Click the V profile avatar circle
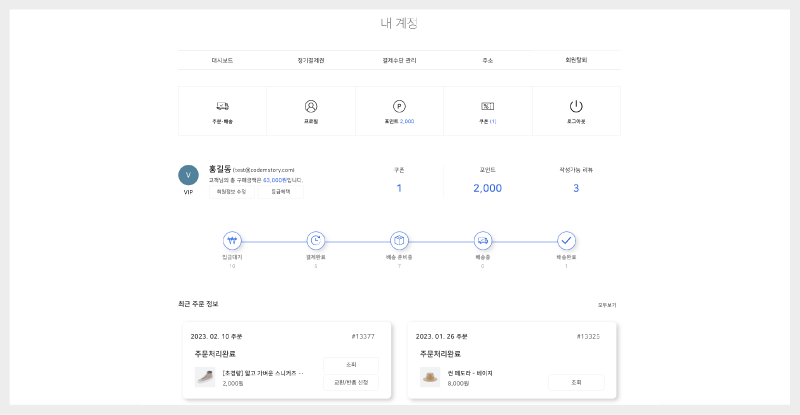This screenshot has height=415, width=800. [188, 175]
